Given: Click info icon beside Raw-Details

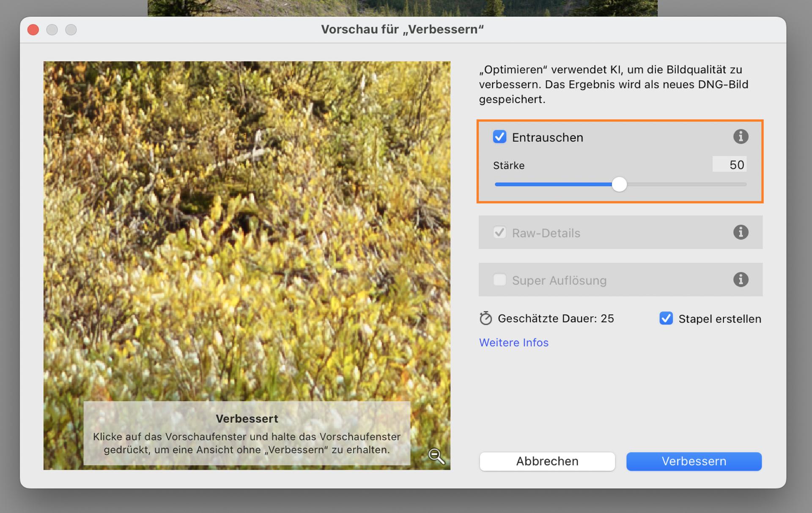Looking at the screenshot, I should (x=740, y=232).
